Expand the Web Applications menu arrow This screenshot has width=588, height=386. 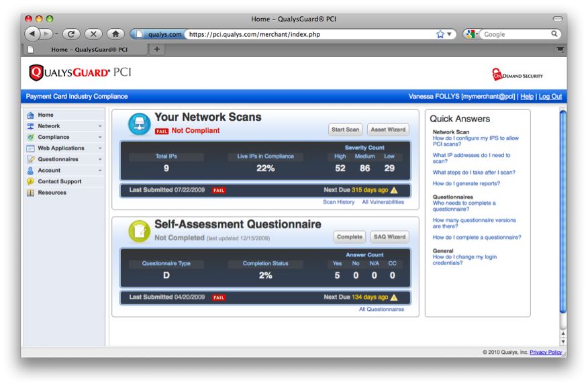100,148
